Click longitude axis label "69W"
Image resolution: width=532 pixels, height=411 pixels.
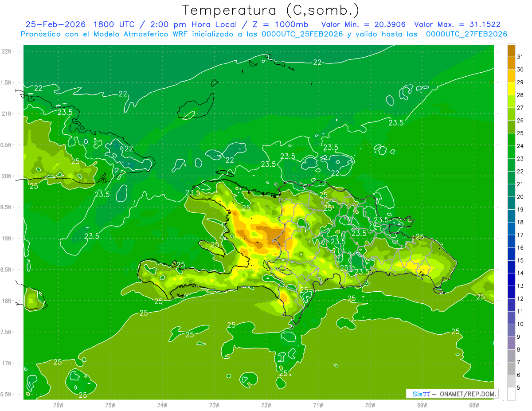pos(422,405)
